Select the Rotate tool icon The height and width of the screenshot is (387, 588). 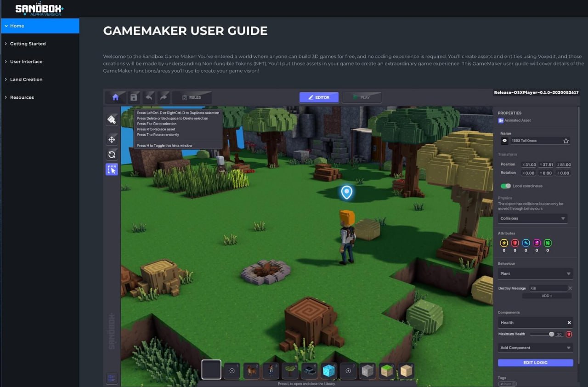tap(112, 154)
